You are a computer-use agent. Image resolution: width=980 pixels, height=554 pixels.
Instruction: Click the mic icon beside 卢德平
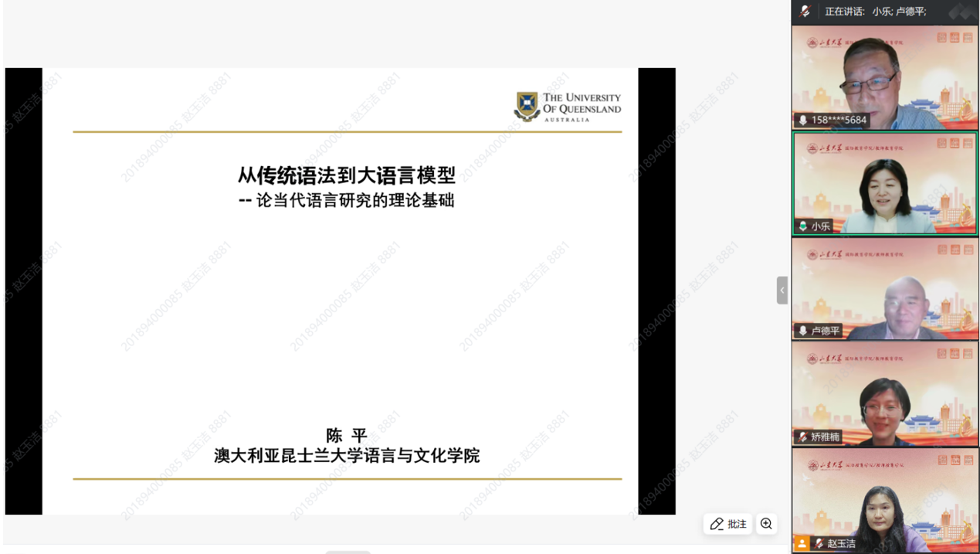click(x=803, y=331)
